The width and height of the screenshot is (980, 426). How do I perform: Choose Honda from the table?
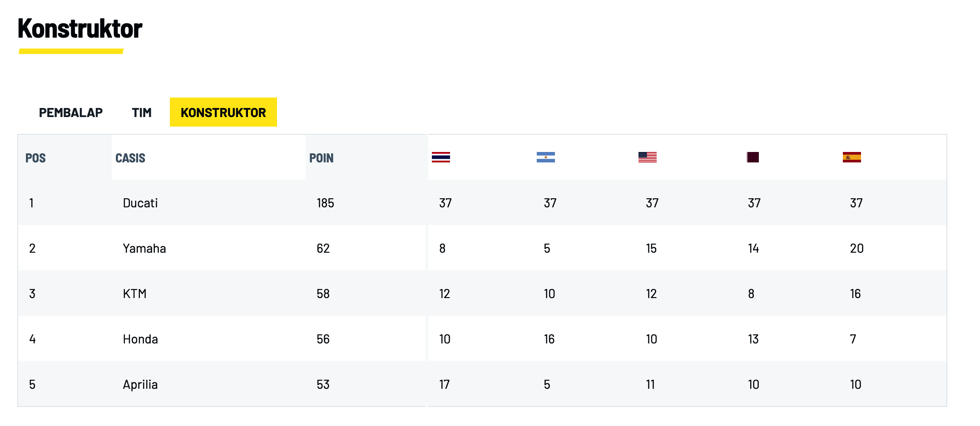click(140, 339)
